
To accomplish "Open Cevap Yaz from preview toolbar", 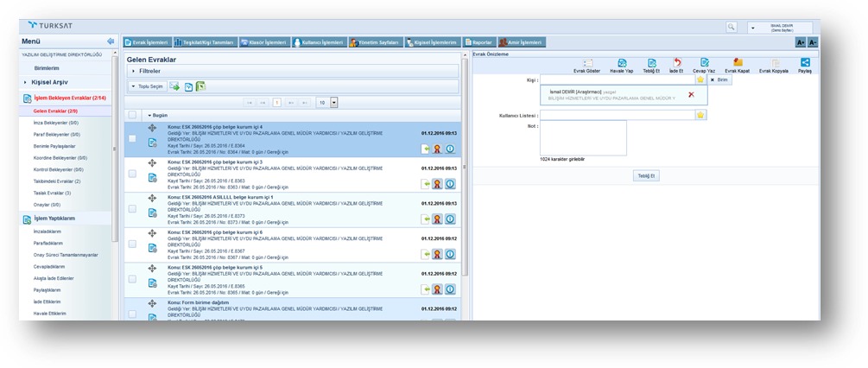I will click(705, 63).
